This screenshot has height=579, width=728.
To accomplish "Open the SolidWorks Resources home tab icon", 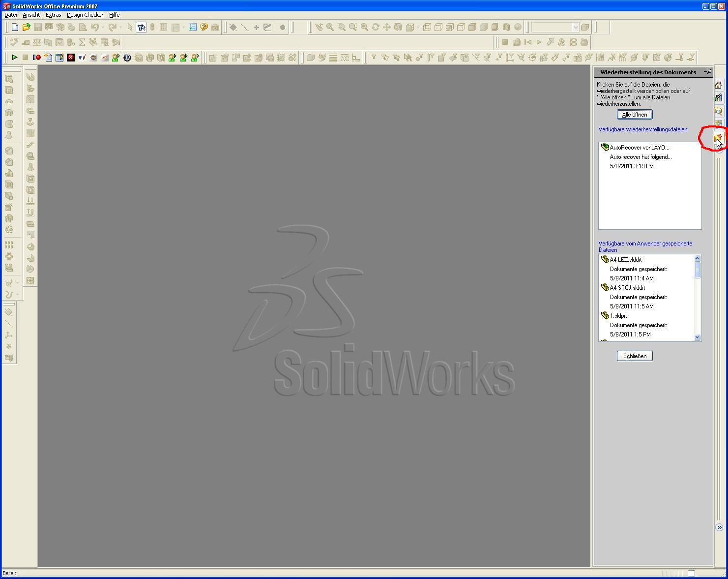I will click(719, 85).
